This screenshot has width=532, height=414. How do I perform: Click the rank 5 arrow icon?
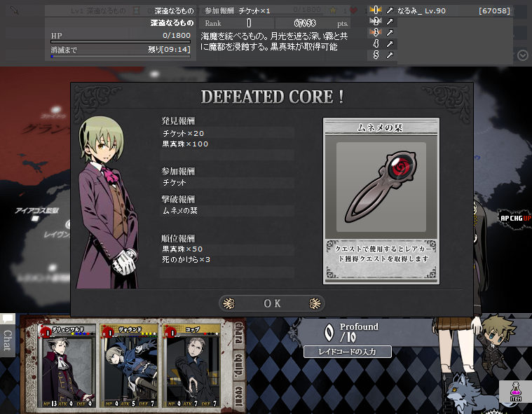[x=390, y=55]
